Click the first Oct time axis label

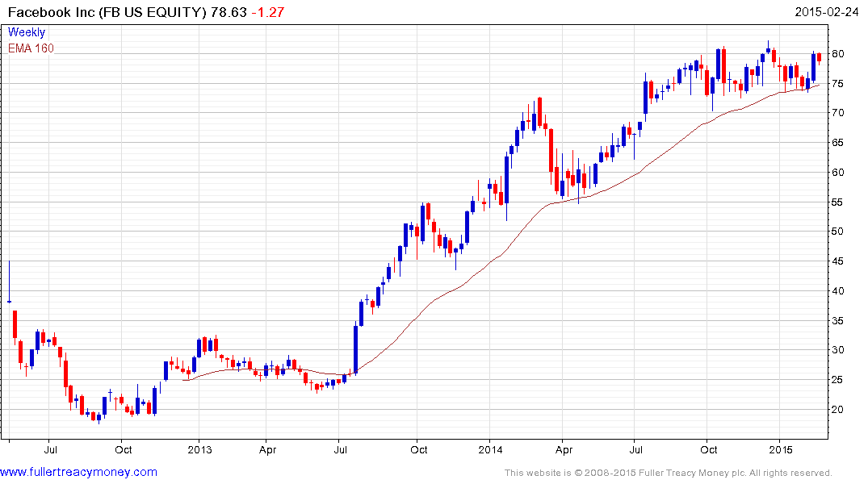pyautogui.click(x=123, y=449)
